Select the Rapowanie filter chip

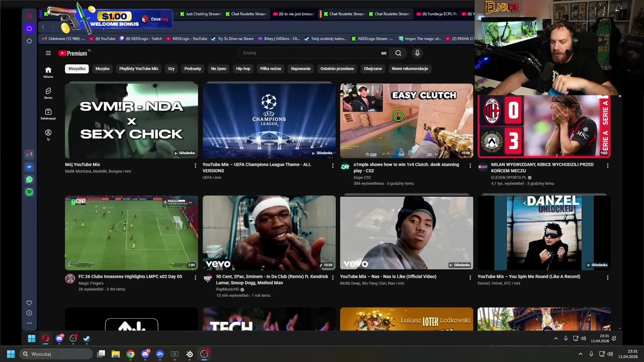pos(301,68)
